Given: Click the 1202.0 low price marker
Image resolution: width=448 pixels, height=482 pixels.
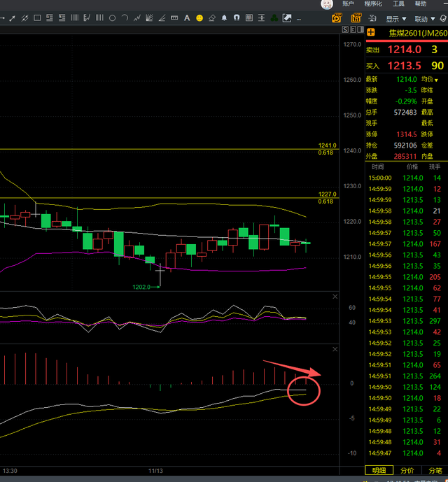Looking at the screenshot, I should [x=141, y=287].
